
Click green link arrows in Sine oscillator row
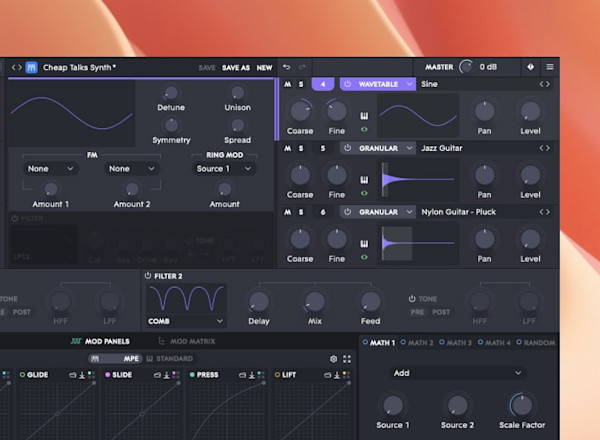pos(364,130)
